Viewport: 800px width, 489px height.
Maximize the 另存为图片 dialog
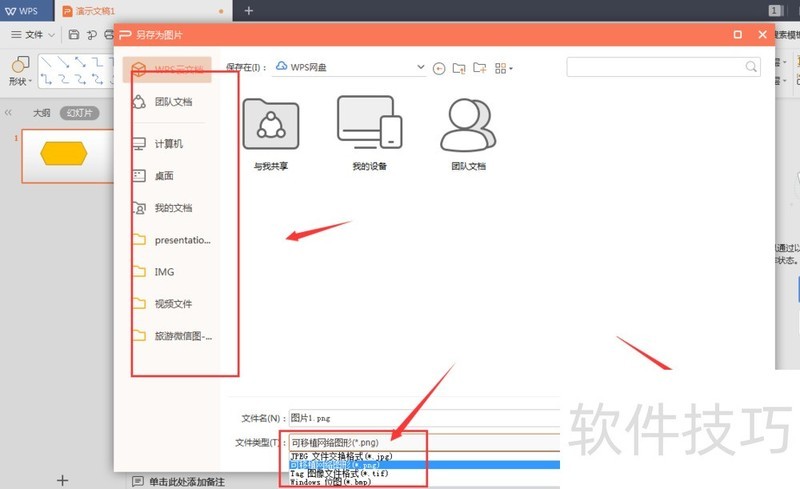737,34
